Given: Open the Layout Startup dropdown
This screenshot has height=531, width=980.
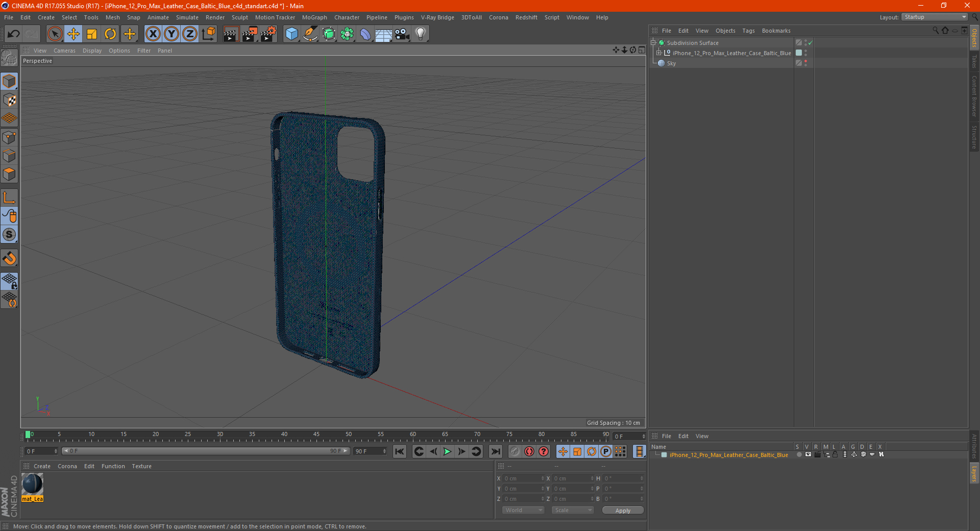Looking at the screenshot, I should (x=935, y=17).
